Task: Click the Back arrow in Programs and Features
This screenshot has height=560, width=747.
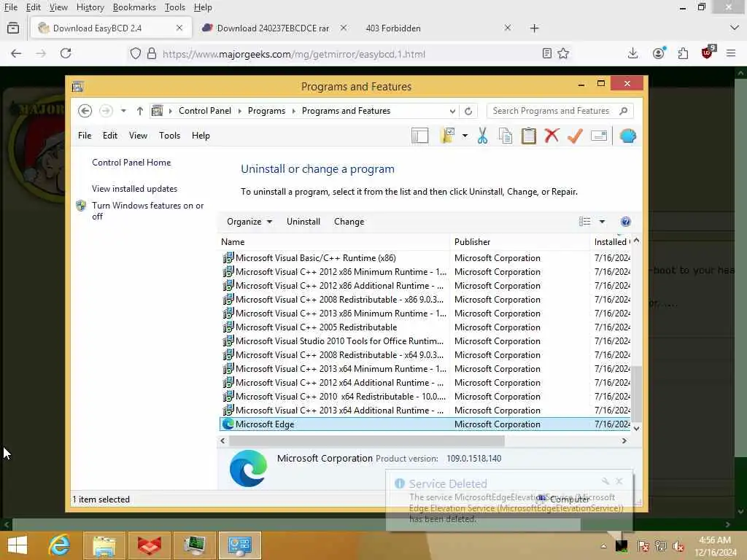Action: pos(85,111)
